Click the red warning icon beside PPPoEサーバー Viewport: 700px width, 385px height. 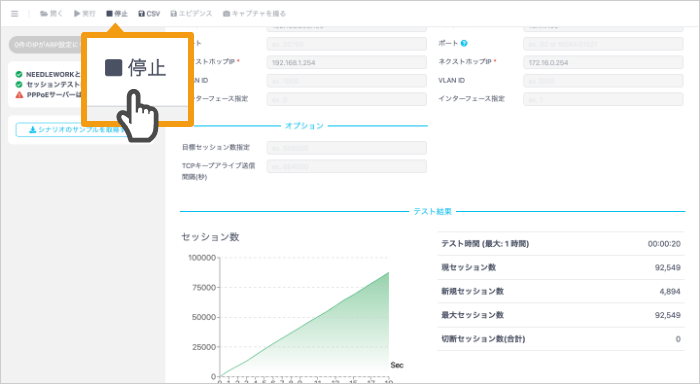click(x=19, y=94)
